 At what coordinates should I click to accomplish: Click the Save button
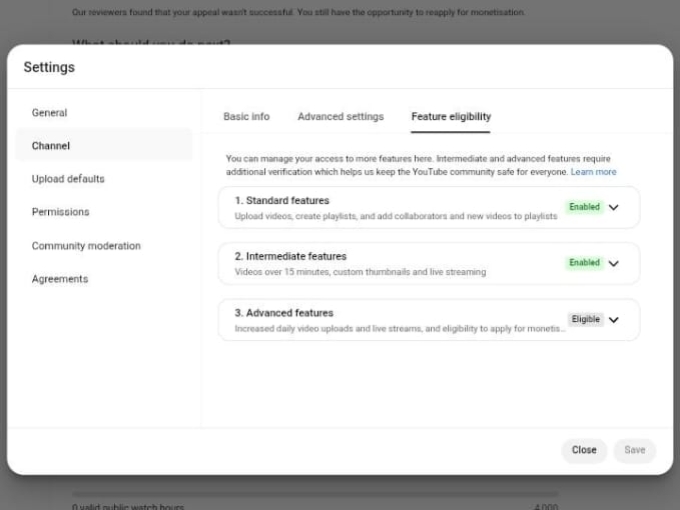[635, 450]
